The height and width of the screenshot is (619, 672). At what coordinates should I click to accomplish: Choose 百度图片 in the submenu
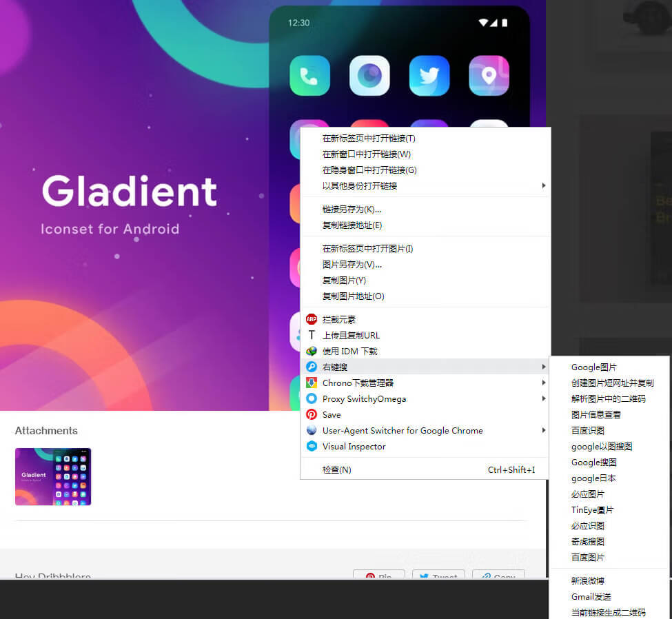pos(609,558)
